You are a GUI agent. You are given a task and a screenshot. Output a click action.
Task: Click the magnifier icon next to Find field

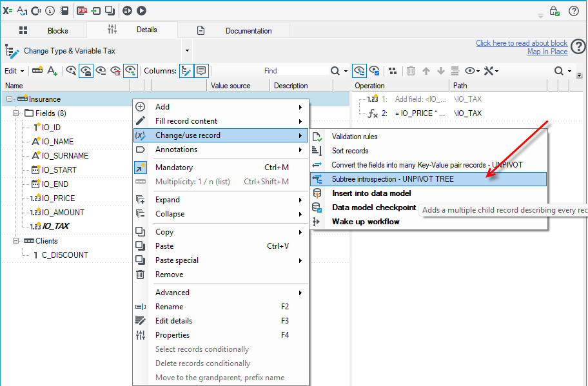tap(335, 71)
